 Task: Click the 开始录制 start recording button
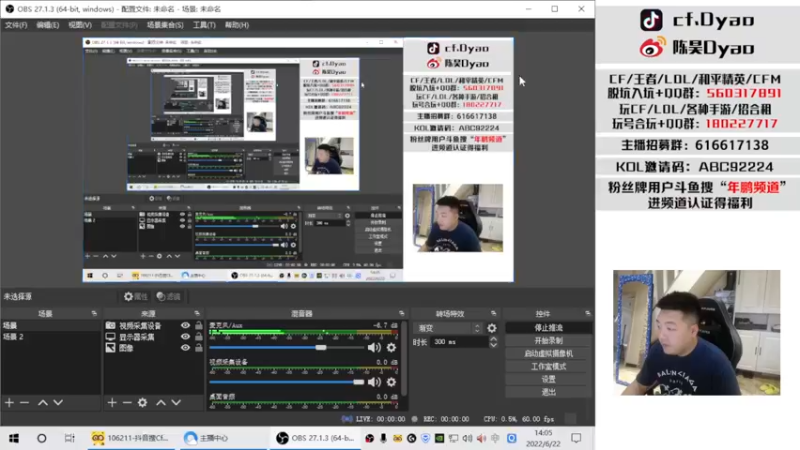coord(548,340)
